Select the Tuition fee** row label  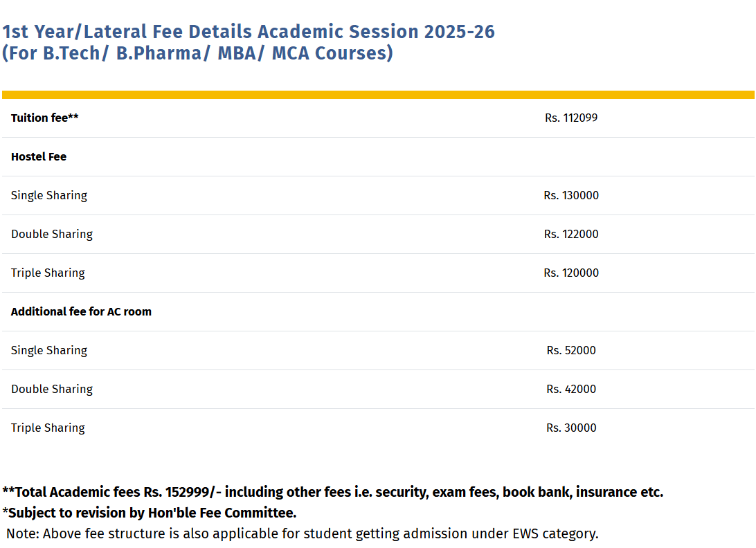(x=45, y=118)
